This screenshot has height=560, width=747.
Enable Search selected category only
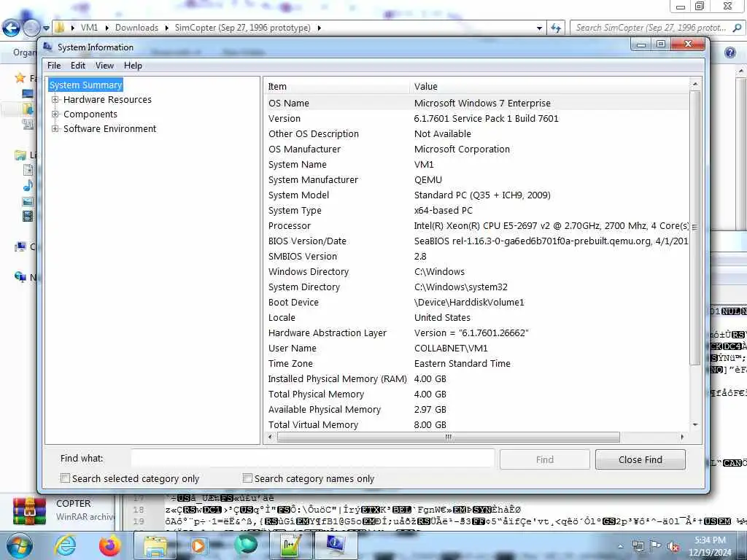point(65,478)
